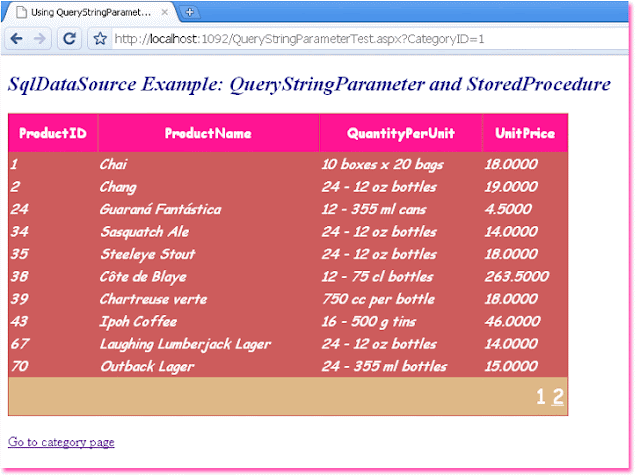The image size is (640, 476).
Task: Close the Using QueryStringParameter tab
Action: [164, 12]
